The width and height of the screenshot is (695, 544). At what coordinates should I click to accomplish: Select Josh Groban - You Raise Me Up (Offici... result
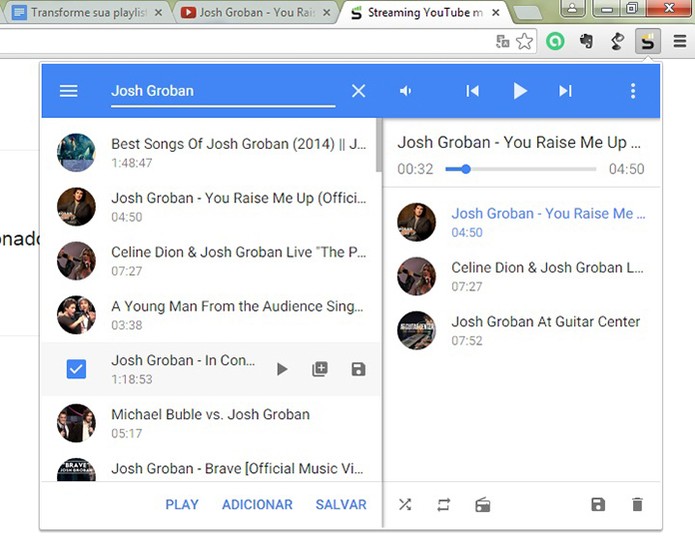point(211,207)
